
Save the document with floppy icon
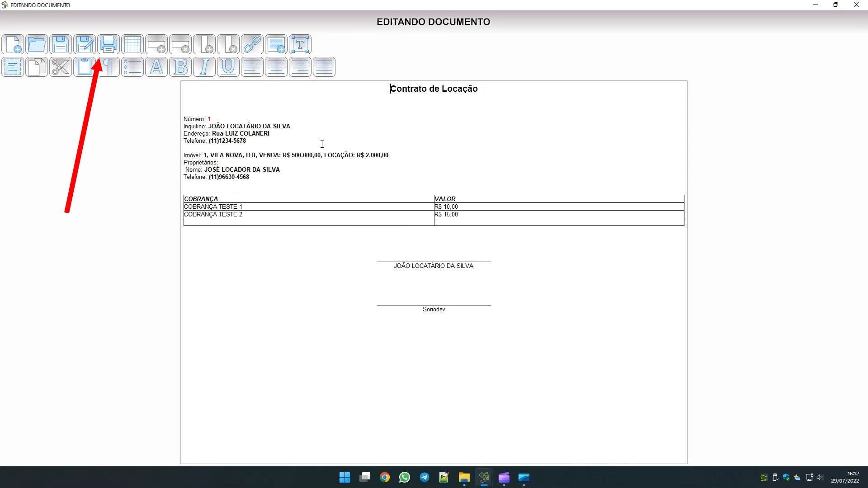[x=61, y=44]
